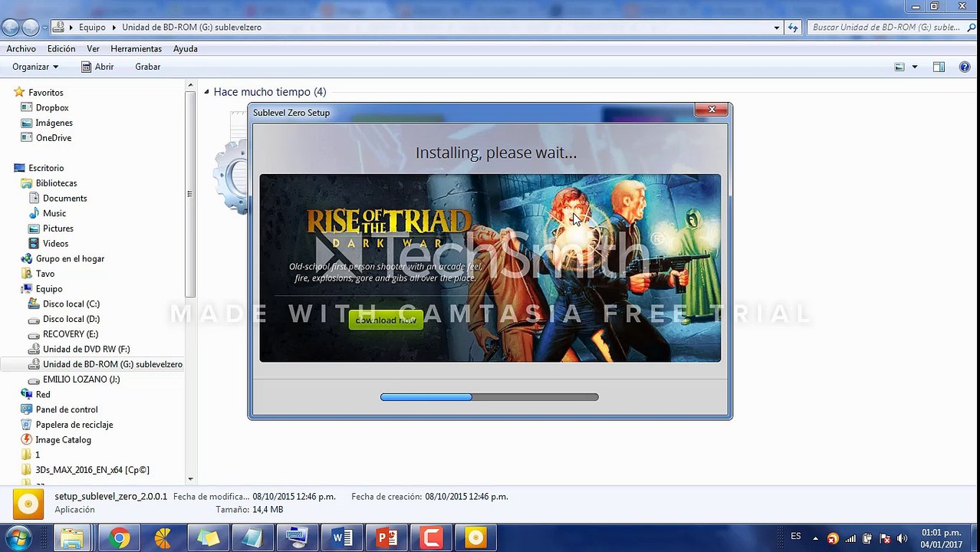Open Bibliotecas in navigation pane
This screenshot has width=980, height=552.
pyautogui.click(x=56, y=183)
